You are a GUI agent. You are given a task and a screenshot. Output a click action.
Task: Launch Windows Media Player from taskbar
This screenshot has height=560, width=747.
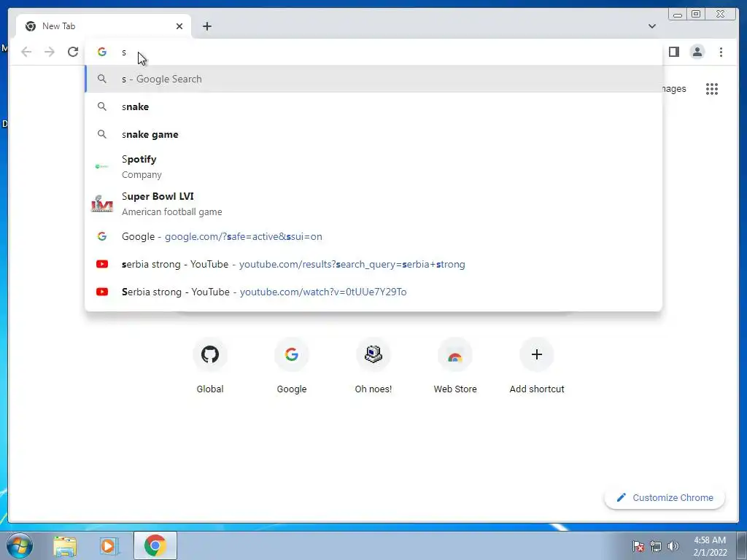point(109,546)
